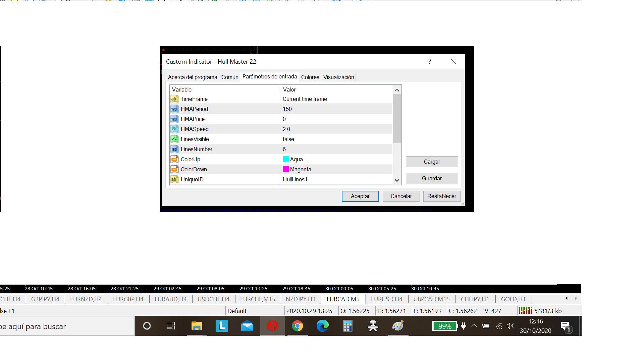
Task: Click the Aqua color swatch for ColorUp
Action: tap(286, 159)
